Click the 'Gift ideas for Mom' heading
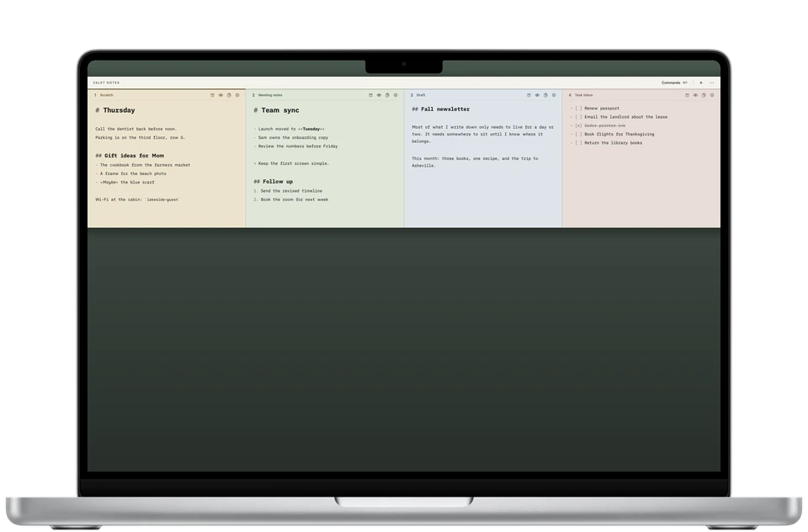 tap(130, 156)
